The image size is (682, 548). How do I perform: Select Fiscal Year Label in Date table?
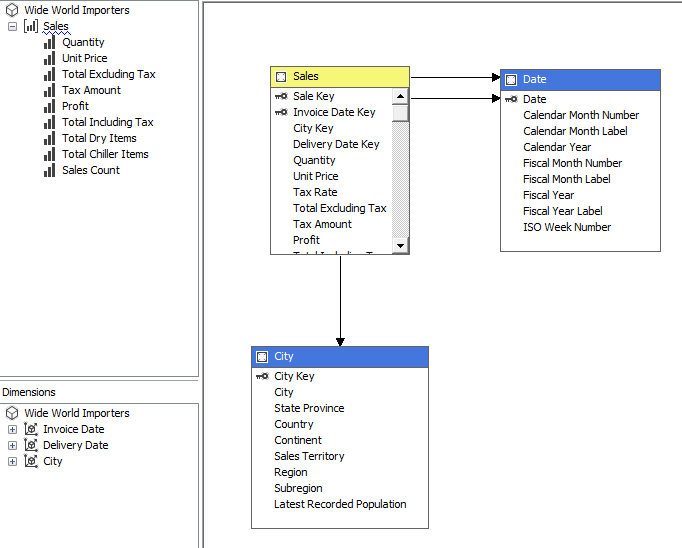pos(562,211)
